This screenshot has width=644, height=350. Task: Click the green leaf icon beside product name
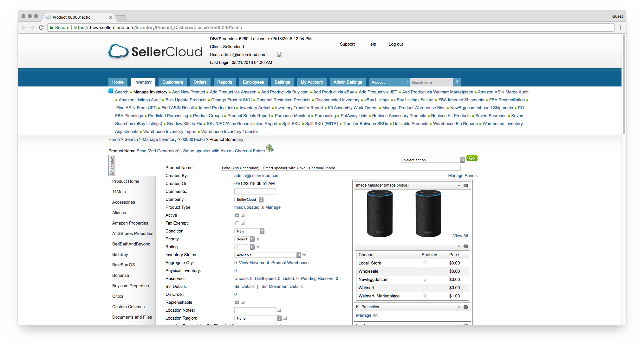[270, 148]
